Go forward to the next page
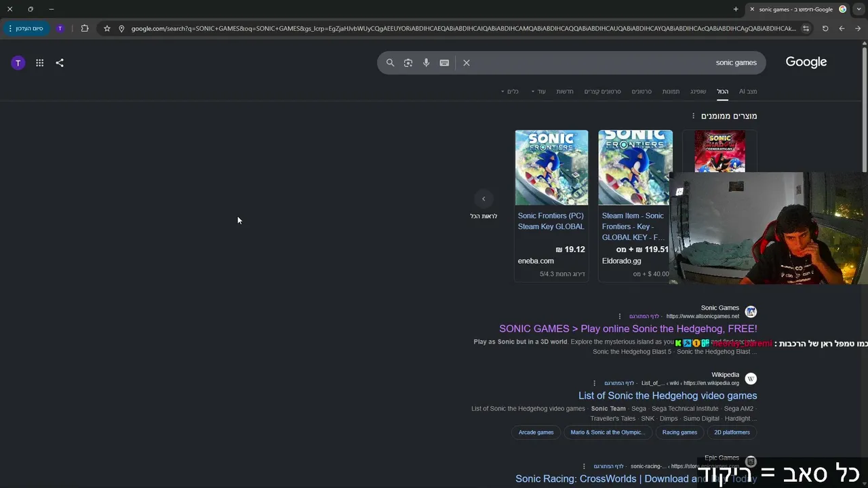This screenshot has height=488, width=868. click(x=858, y=28)
